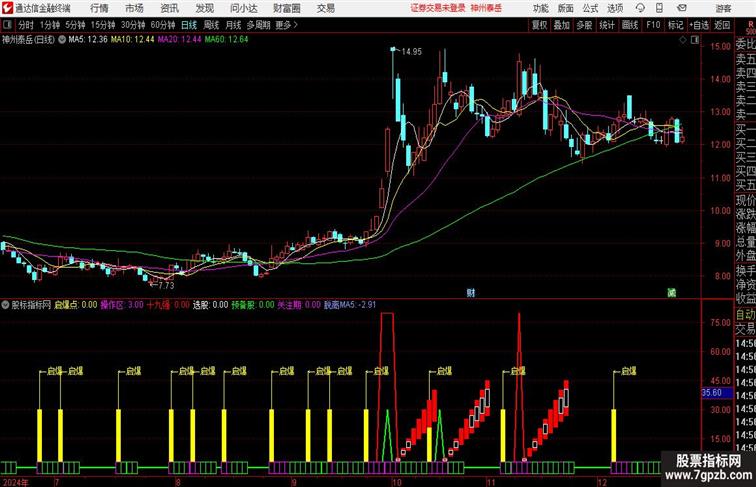Viewport: 756px width, 487px height.
Task: Expand the dropdown beside 股标指标网 indicator
Action: [x=5, y=305]
